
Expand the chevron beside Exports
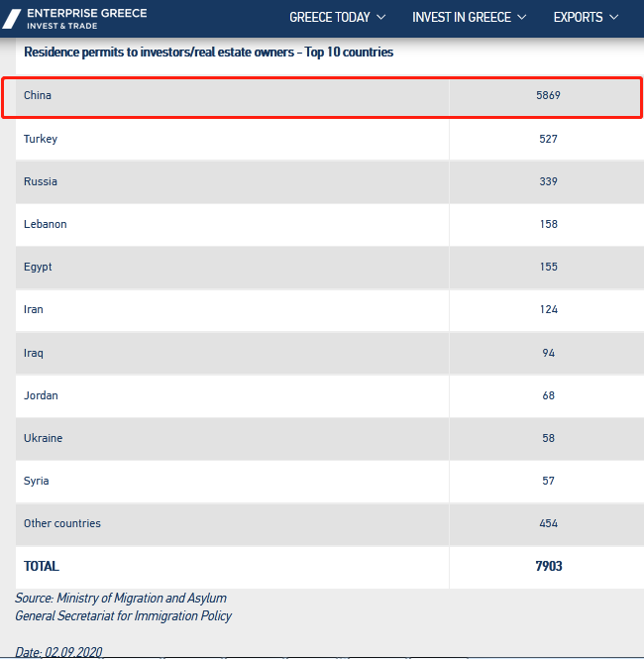pyautogui.click(x=614, y=18)
